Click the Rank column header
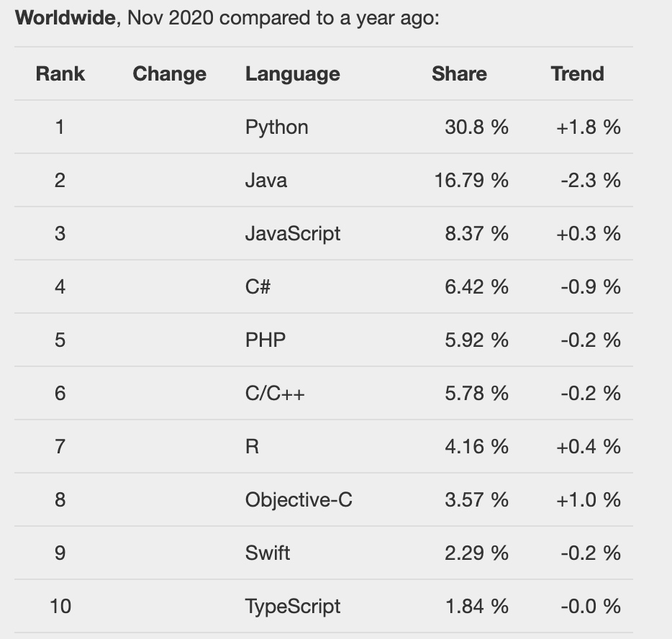 tap(60, 74)
